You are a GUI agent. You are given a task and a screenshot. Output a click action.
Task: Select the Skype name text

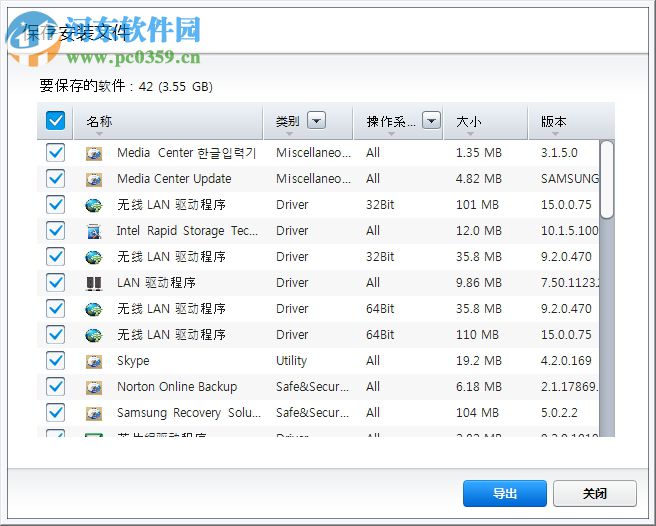(x=133, y=361)
